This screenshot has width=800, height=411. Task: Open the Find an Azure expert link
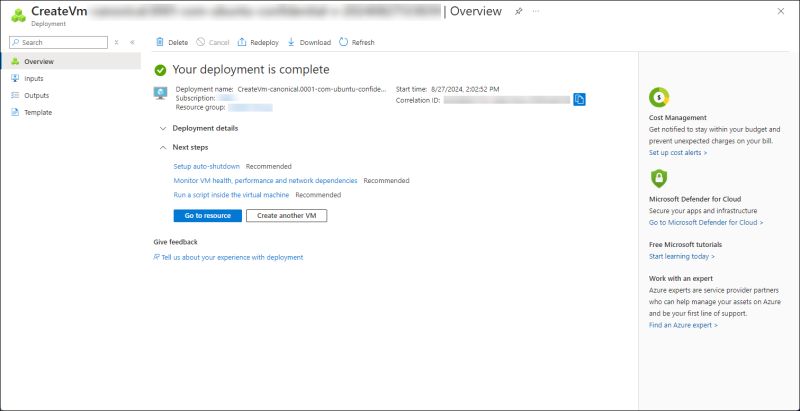[683, 325]
